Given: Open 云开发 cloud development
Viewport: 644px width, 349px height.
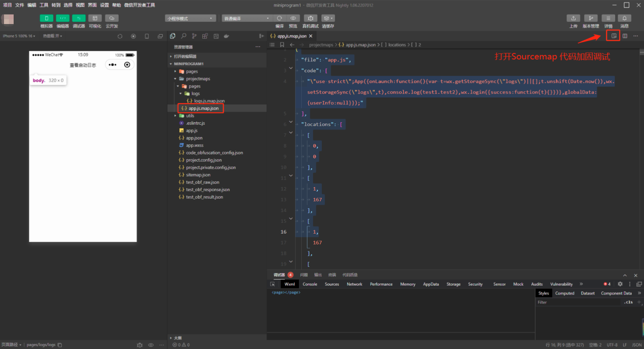Looking at the screenshot, I should 112,18.
